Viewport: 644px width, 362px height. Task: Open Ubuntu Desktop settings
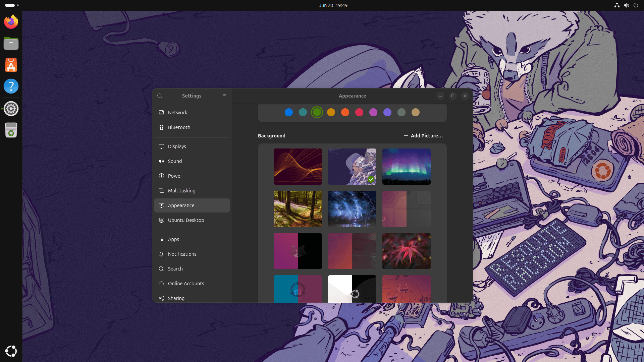(x=192, y=220)
